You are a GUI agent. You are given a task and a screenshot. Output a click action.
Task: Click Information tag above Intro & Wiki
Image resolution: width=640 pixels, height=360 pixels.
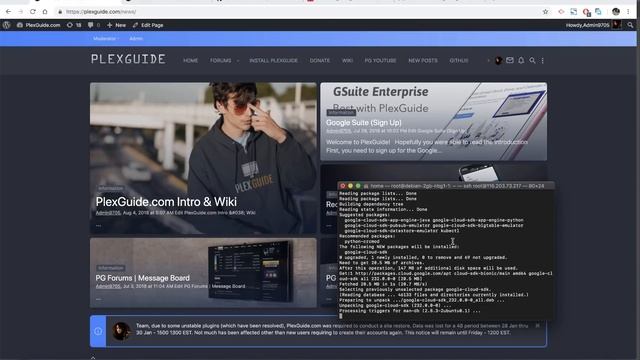[x=111, y=188]
